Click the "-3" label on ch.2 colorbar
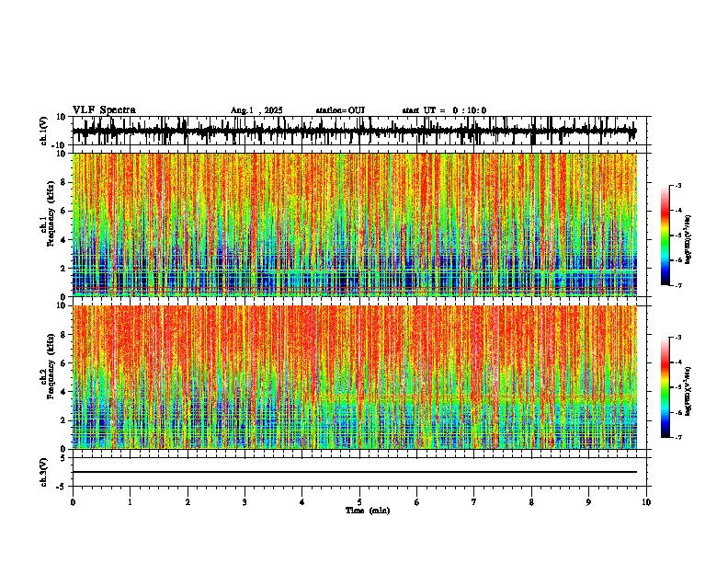Screen dimensions: 728x563 [x=678, y=338]
